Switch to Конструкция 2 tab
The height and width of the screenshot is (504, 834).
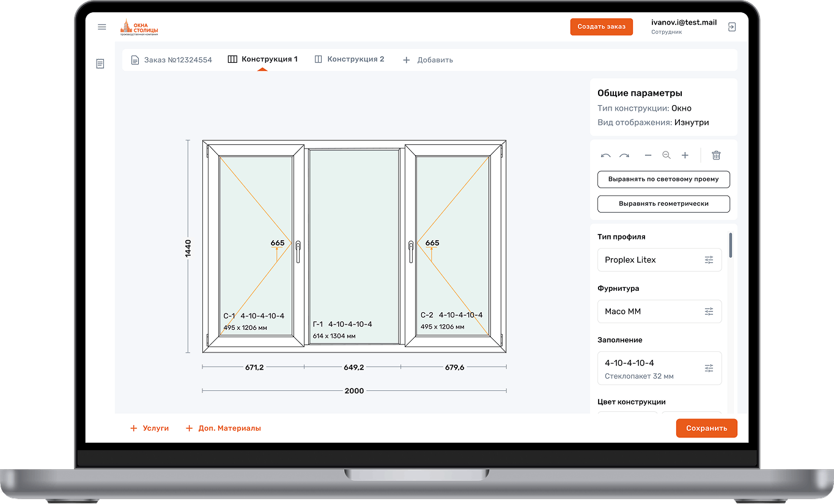(x=349, y=59)
